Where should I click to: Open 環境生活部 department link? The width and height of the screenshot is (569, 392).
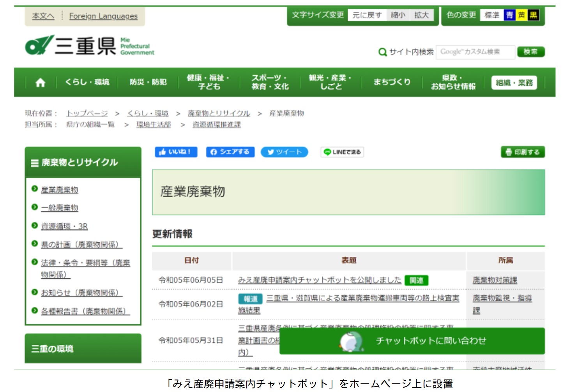(154, 125)
